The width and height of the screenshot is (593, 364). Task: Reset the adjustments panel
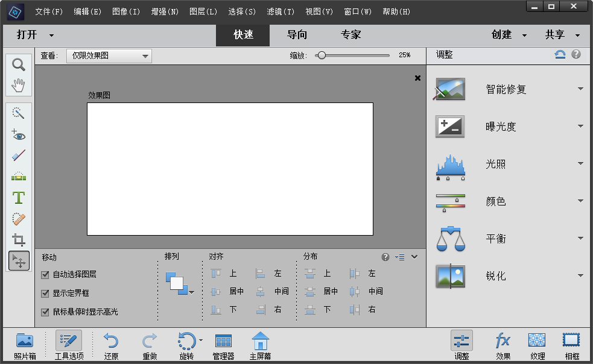pyautogui.click(x=560, y=54)
